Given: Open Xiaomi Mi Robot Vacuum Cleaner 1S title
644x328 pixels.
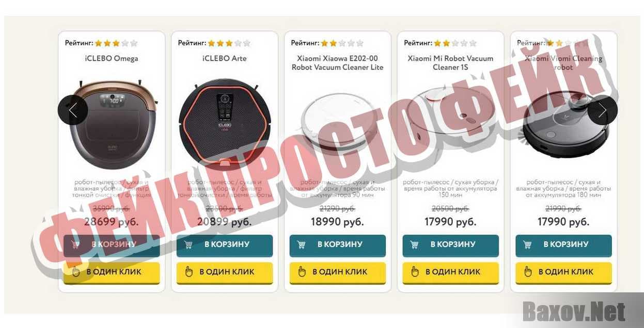Looking at the screenshot, I should (450, 63).
